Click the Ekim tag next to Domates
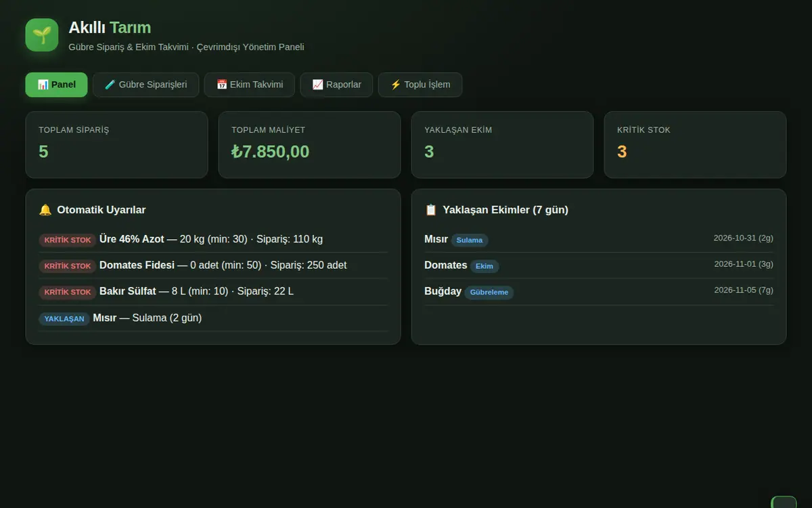Image resolution: width=812 pixels, height=508 pixels. tap(484, 266)
